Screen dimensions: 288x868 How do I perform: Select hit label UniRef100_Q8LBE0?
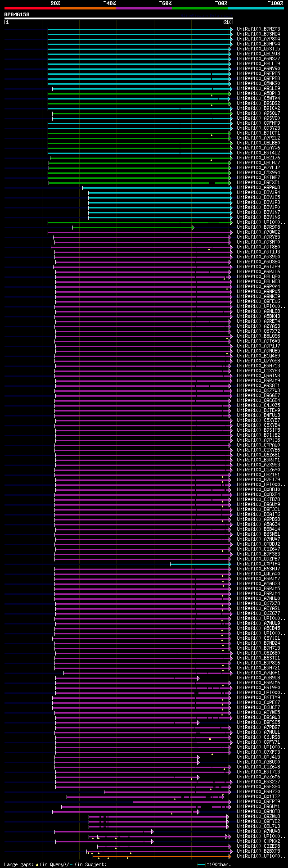(x=259, y=143)
